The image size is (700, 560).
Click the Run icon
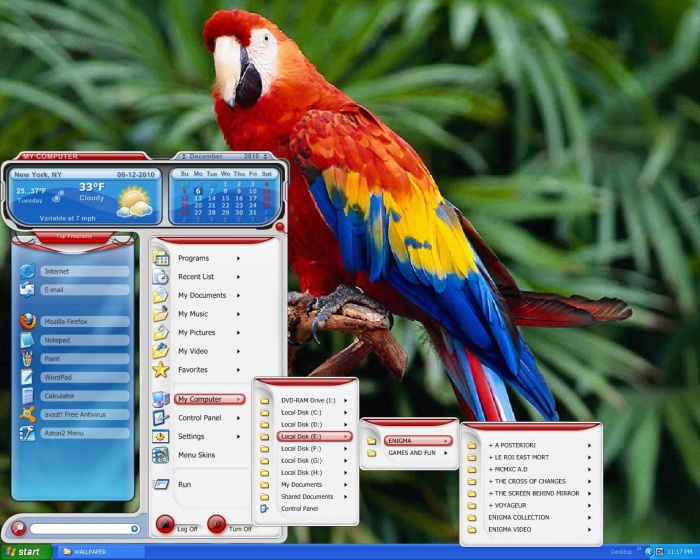[160, 484]
